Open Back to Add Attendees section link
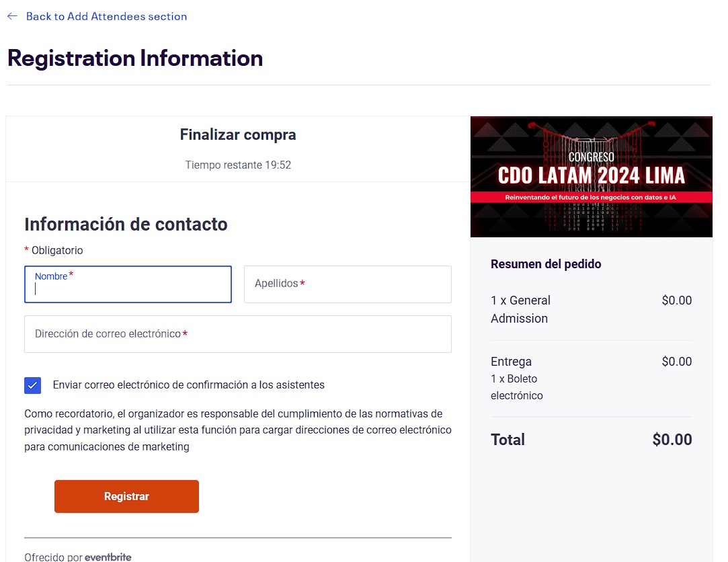This screenshot has height=562, width=728. (106, 16)
